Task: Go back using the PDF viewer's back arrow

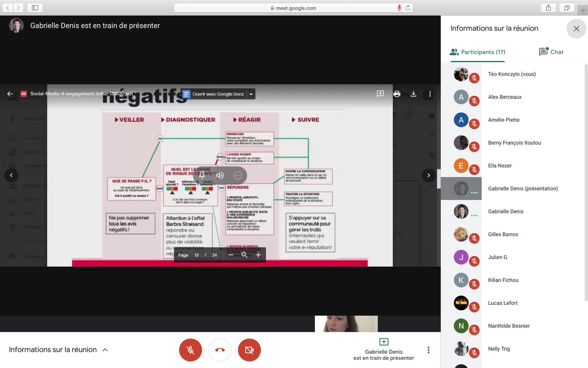Action: pos(10,94)
